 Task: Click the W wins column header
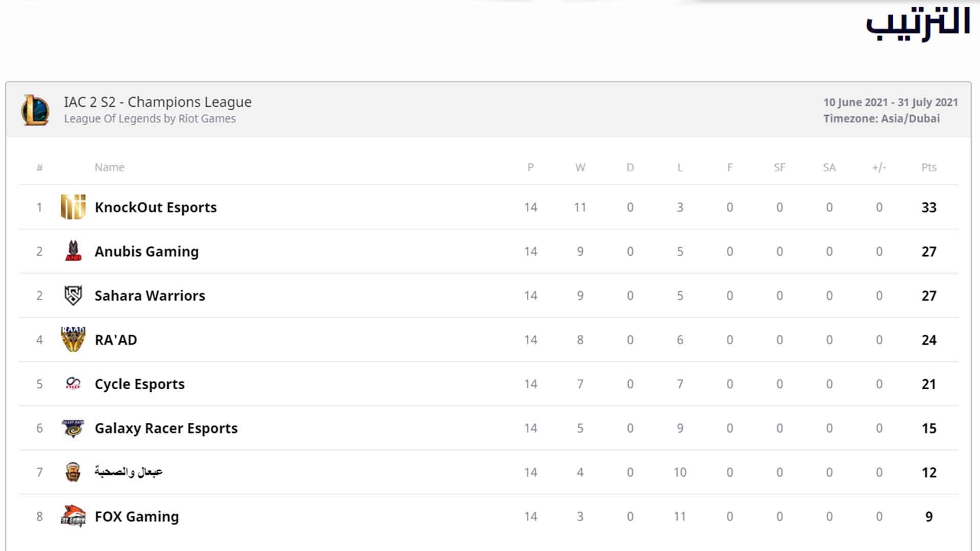click(580, 167)
